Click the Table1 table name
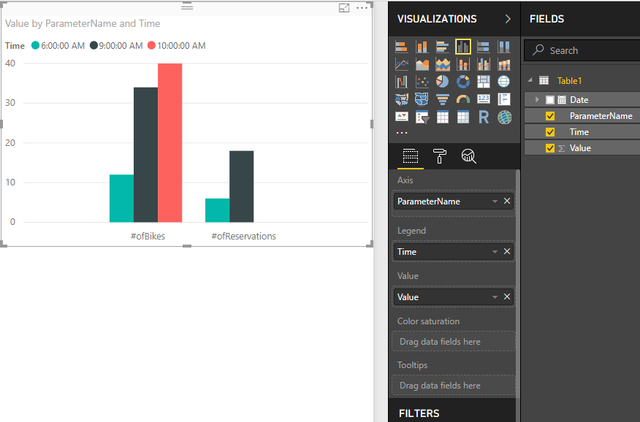The height and width of the screenshot is (422, 640). (x=569, y=81)
